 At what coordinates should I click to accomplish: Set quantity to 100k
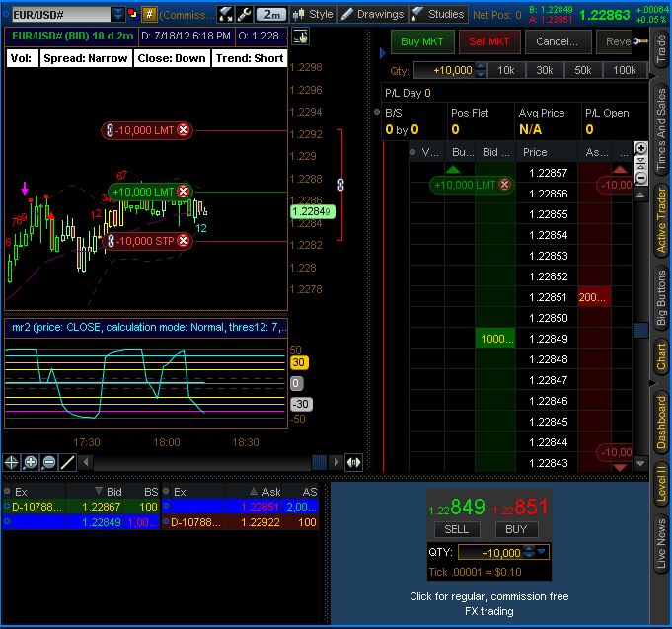point(624,70)
